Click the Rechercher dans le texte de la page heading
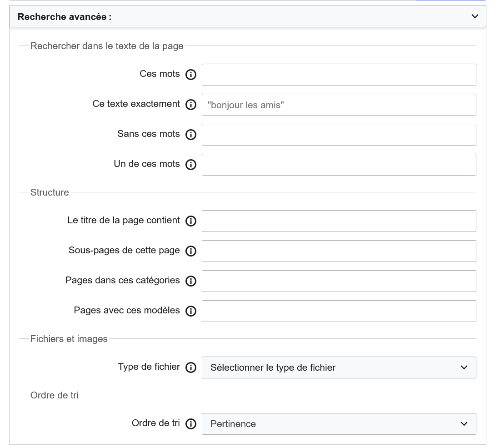This screenshot has height=448, width=495. 107,46
